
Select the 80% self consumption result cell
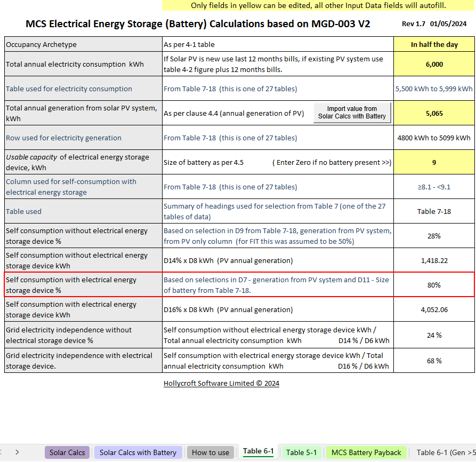[434, 285]
